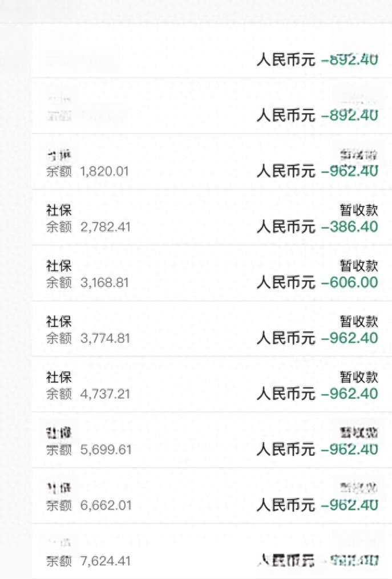Select the topmost -892.40 transaction row
The width and height of the screenshot is (392, 579).
tap(212, 51)
